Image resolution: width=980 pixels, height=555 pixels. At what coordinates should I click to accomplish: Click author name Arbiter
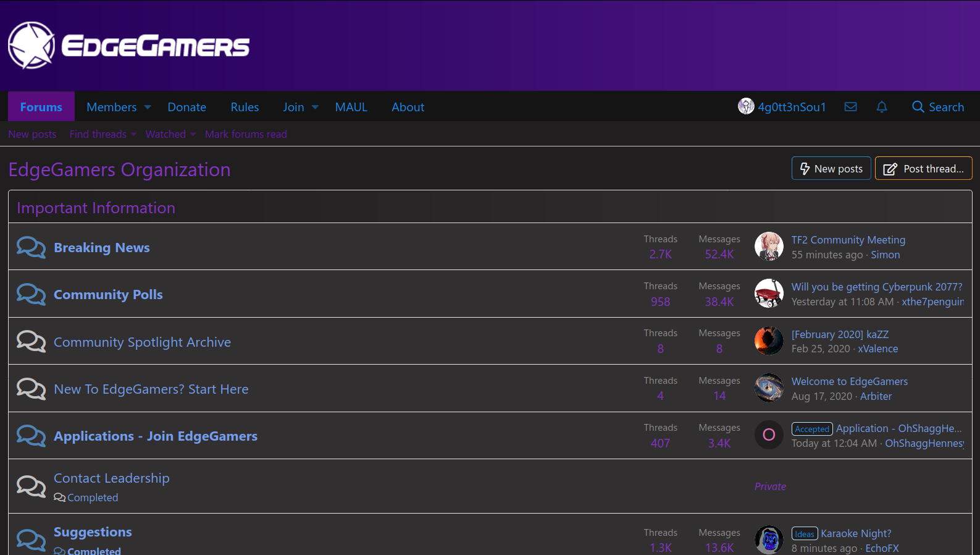pyautogui.click(x=876, y=396)
